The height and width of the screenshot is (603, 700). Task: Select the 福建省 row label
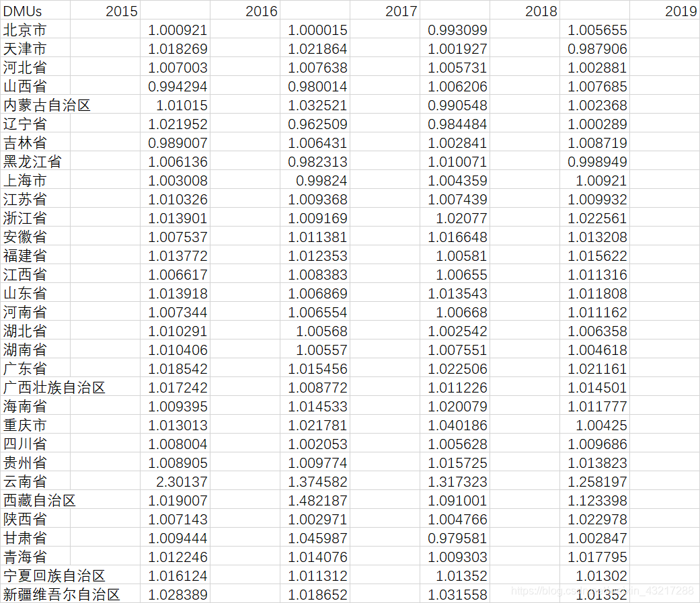[35, 255]
